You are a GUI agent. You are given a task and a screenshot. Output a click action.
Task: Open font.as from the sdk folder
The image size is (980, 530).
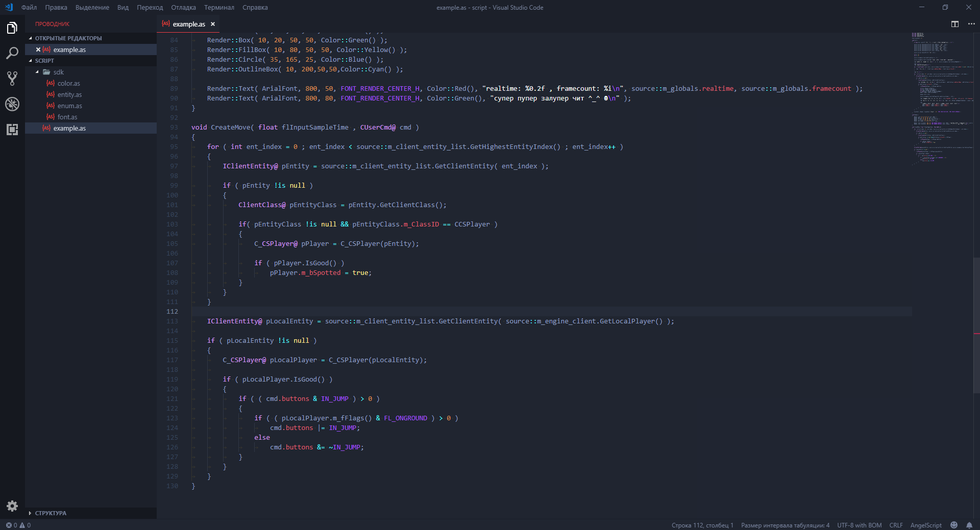pos(91,117)
